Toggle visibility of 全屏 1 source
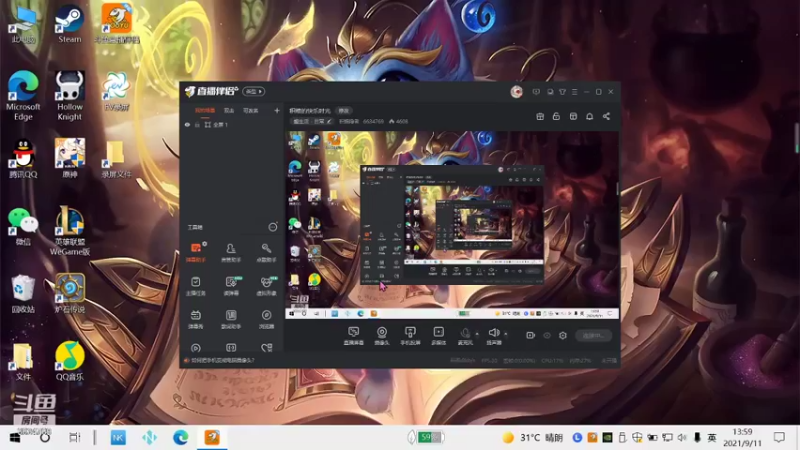800x450 pixels. (187, 124)
